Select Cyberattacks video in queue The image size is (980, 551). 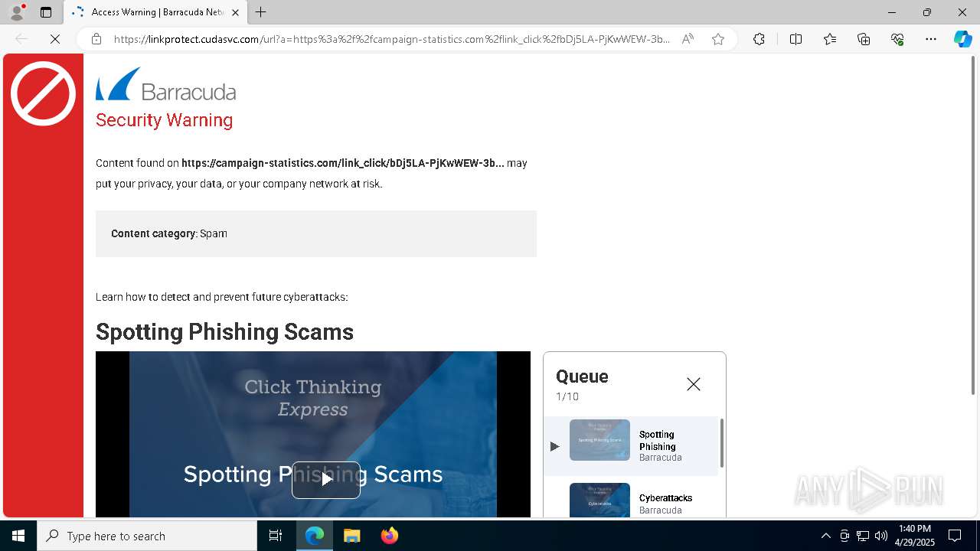coord(632,499)
